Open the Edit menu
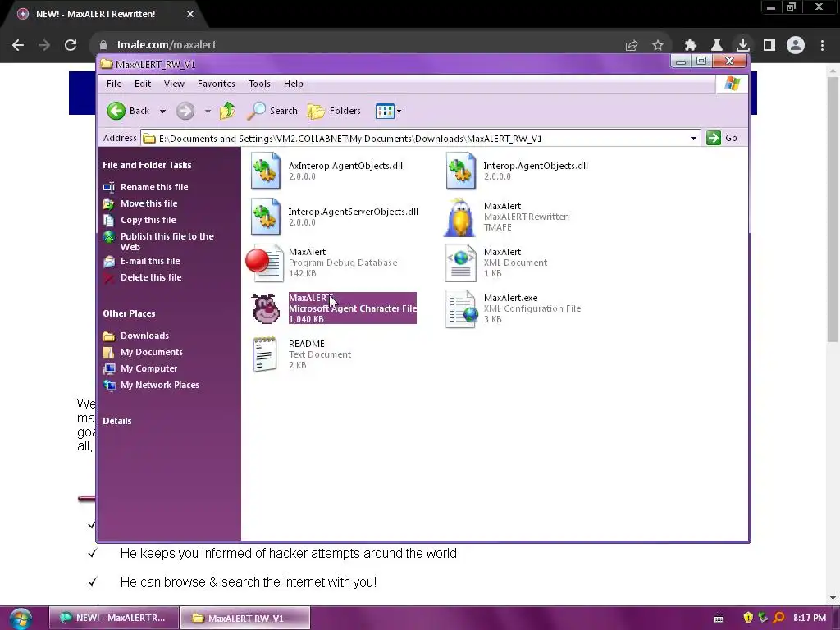The image size is (840, 630). pos(143,84)
